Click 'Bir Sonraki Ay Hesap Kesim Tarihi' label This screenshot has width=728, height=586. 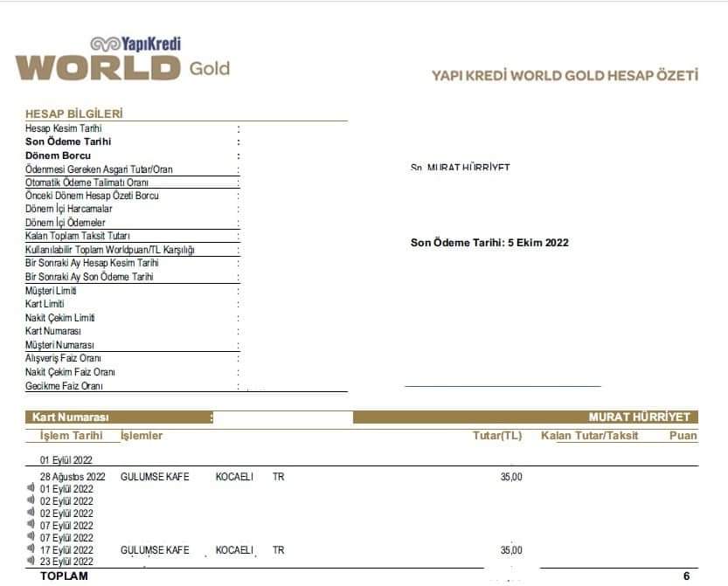[92, 263]
